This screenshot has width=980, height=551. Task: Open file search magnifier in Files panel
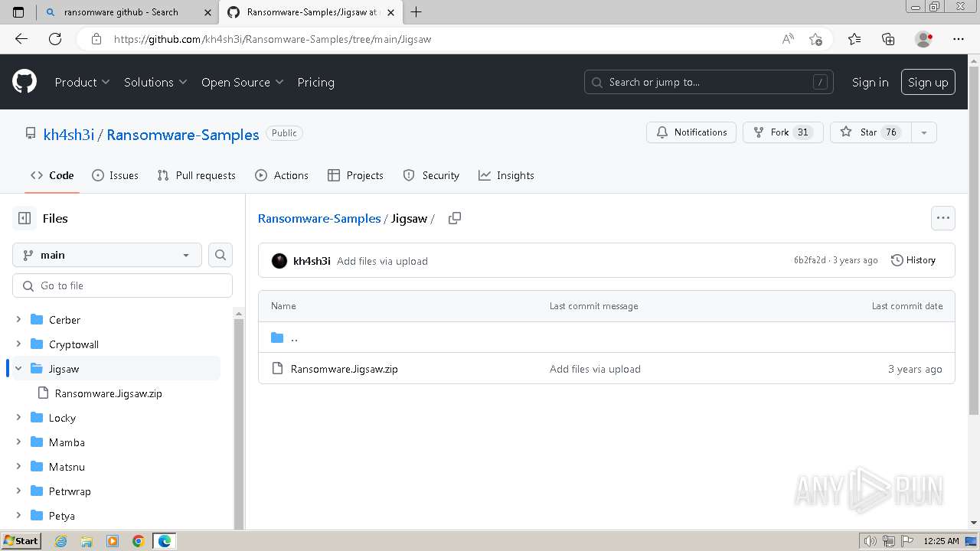(x=220, y=255)
